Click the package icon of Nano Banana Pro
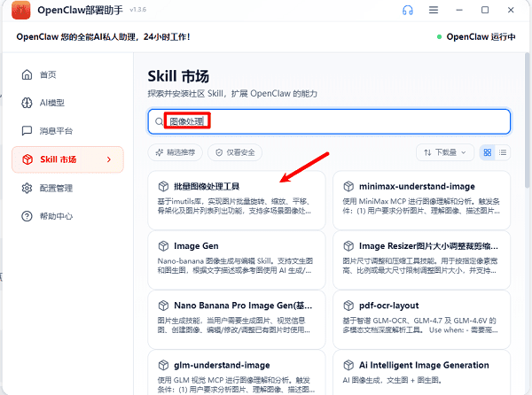The height and width of the screenshot is (395, 532). [x=163, y=306]
